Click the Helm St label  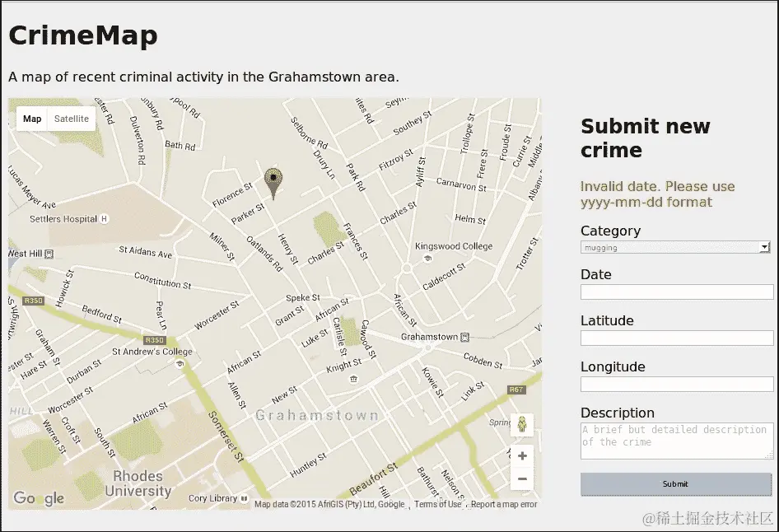click(x=470, y=219)
